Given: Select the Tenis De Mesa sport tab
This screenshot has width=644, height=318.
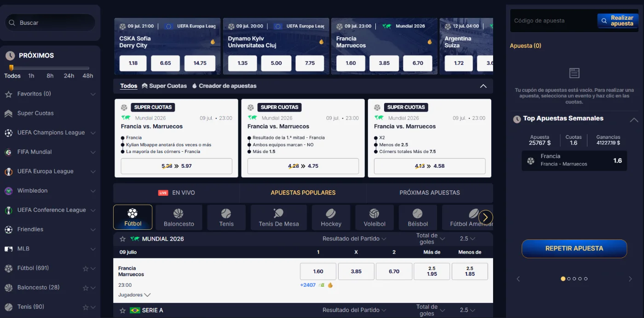Looking at the screenshot, I should [x=279, y=217].
